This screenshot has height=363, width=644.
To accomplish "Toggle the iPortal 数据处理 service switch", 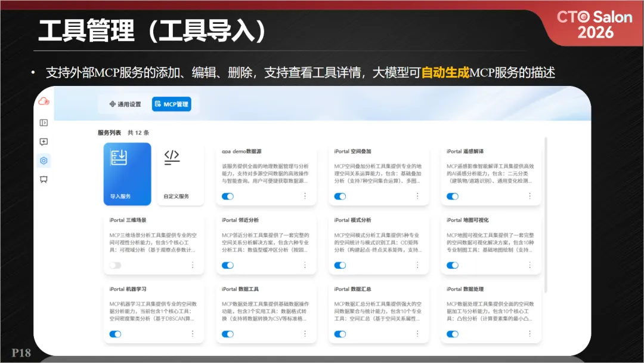I will pyautogui.click(x=452, y=334).
